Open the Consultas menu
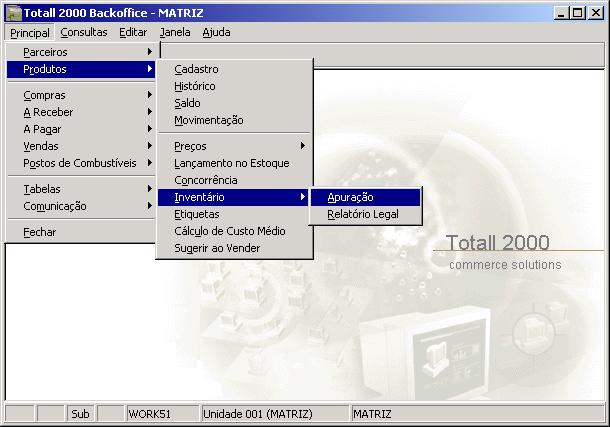Viewport: 610px width, 427px height. 84,32
